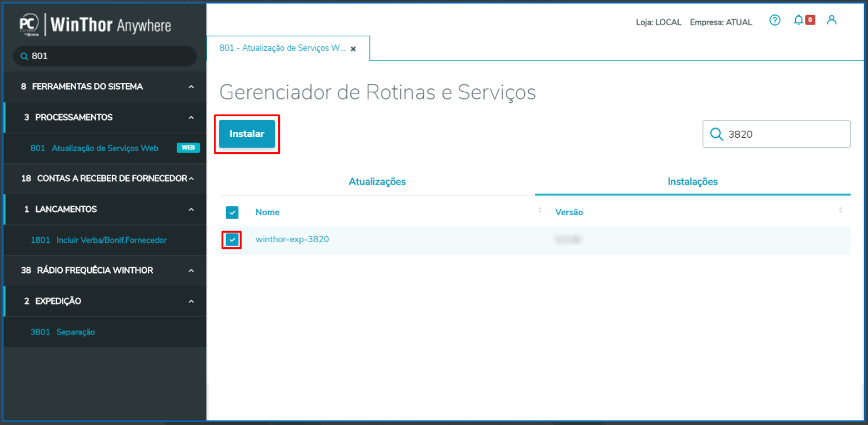Click the Versão column header
This screenshot has height=425, width=868.
569,212
